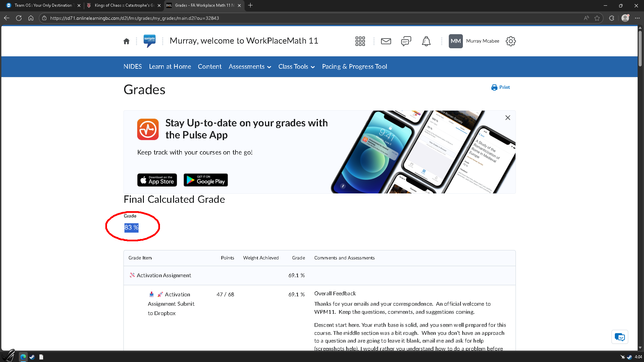This screenshot has width=644, height=362.
Task: Go to My Home house icon
Action: 126,41
